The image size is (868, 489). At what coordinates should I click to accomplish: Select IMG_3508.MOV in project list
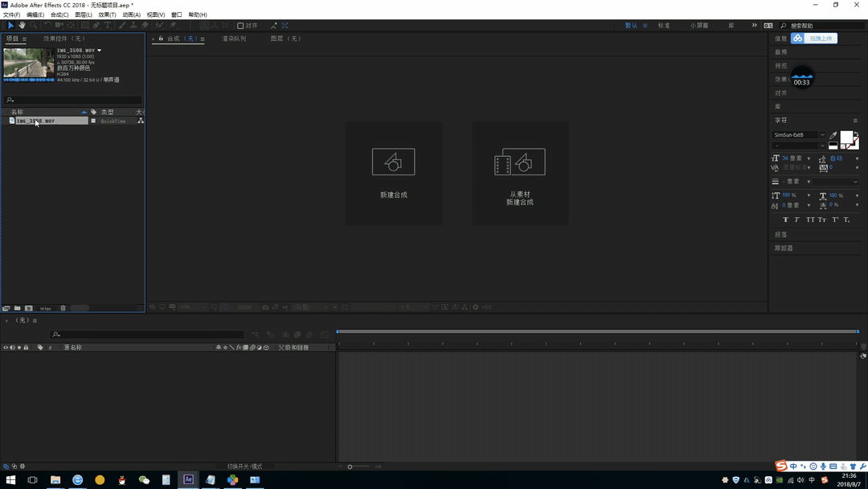click(x=35, y=121)
